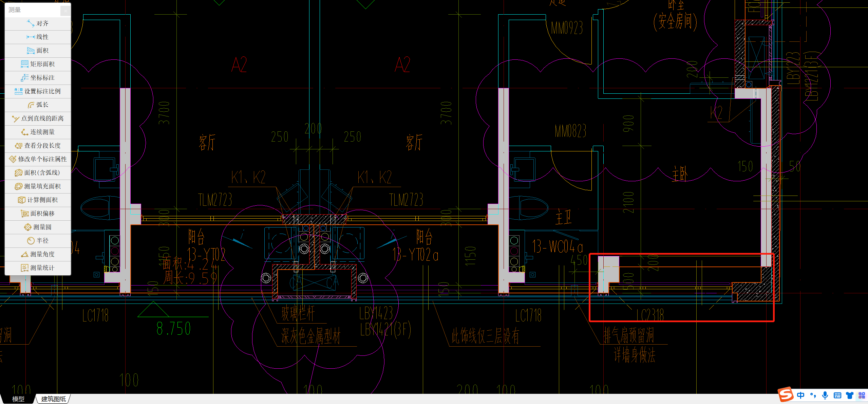Choose the 面积偏移 area offset tool

pos(38,214)
